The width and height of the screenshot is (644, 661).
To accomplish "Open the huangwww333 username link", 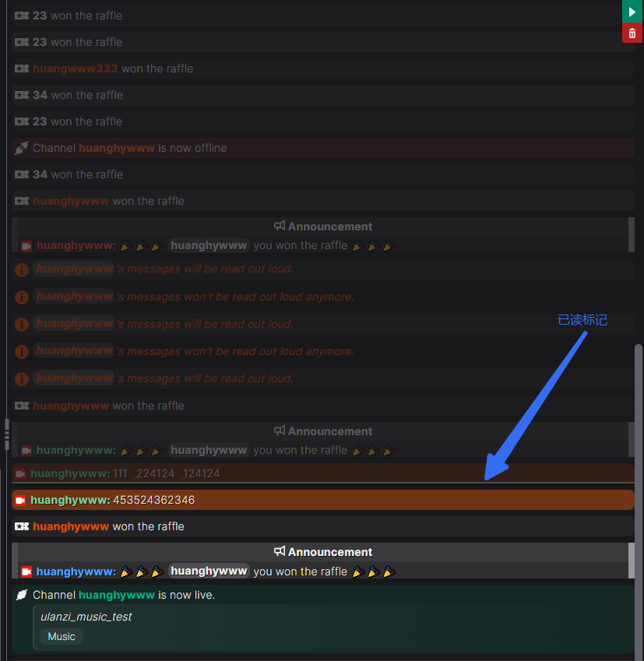I will [x=75, y=69].
